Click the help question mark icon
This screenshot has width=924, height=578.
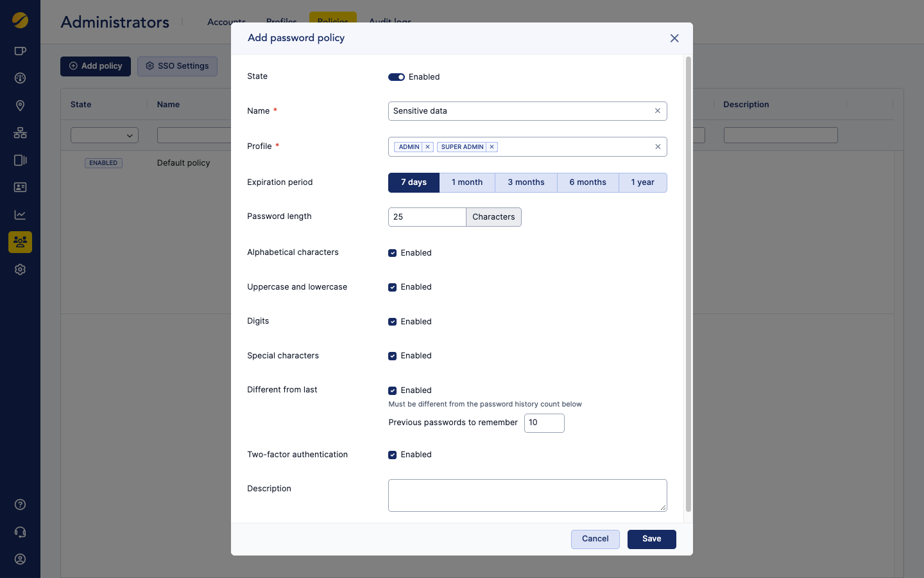click(20, 505)
